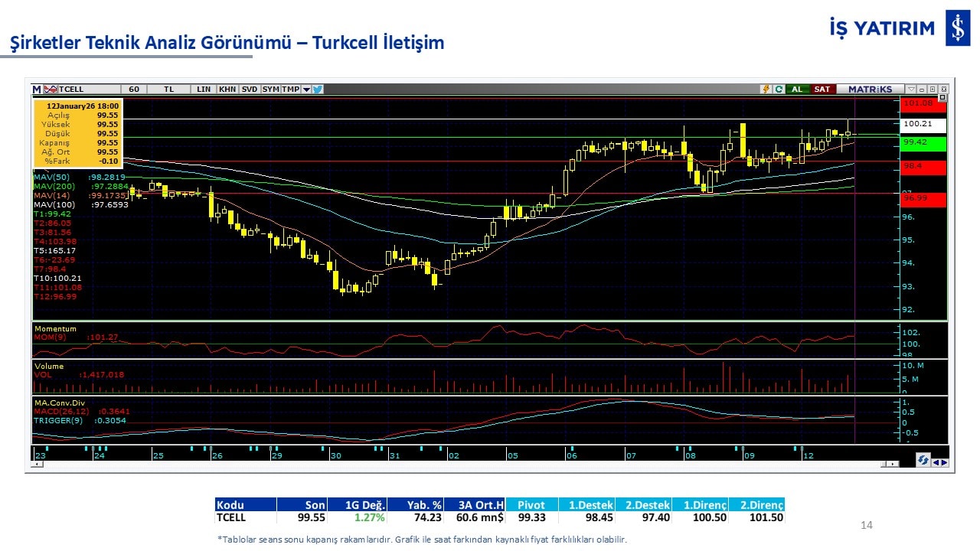Select the TMP toolbar item
Viewport: 980px width, 551px height.
[x=290, y=89]
